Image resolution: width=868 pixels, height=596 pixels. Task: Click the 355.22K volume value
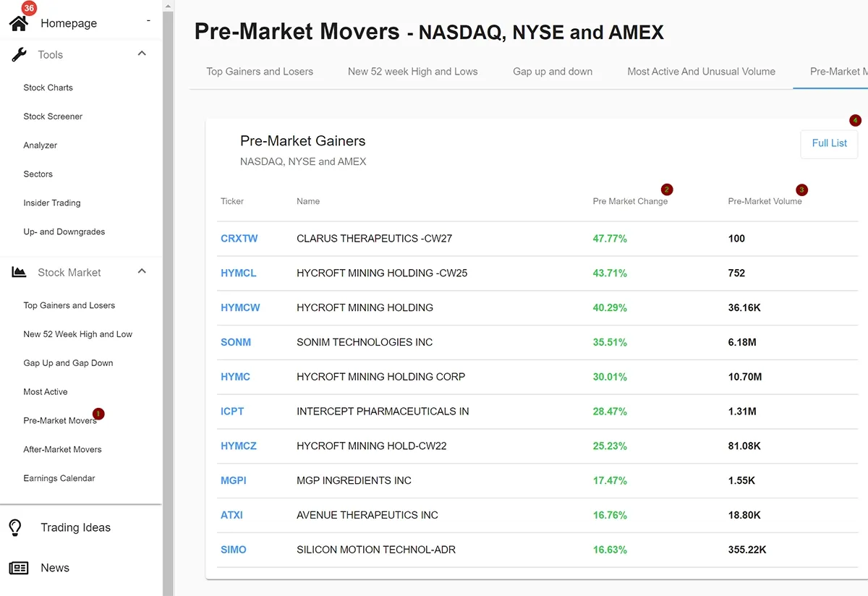coord(747,550)
